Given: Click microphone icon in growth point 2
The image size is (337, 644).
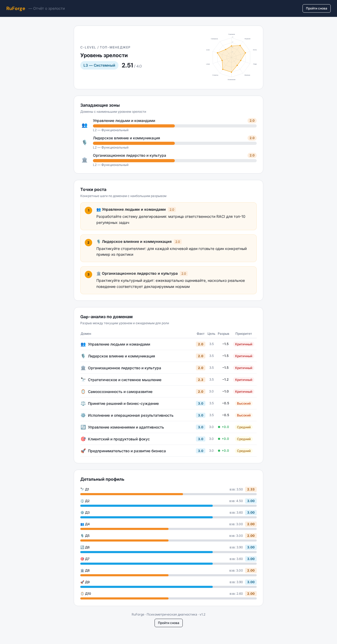Looking at the screenshot, I should (98, 242).
